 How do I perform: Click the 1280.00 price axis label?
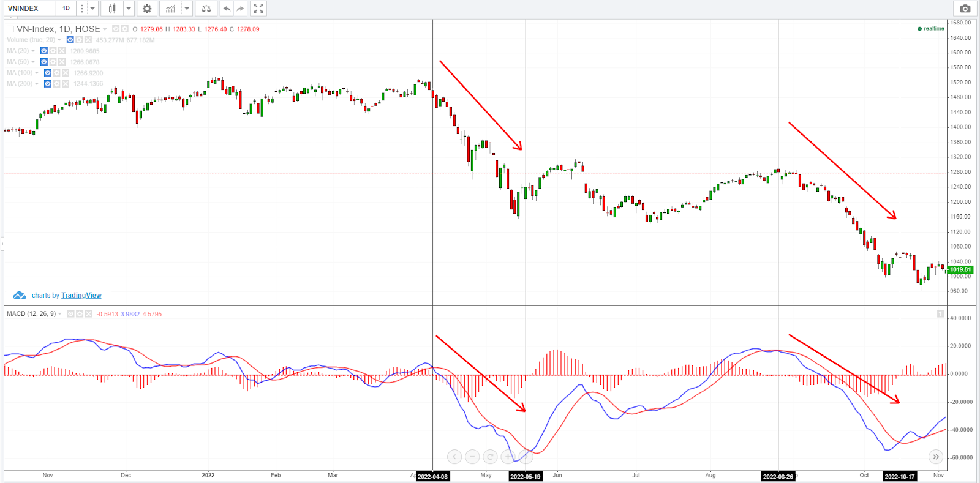(960, 172)
